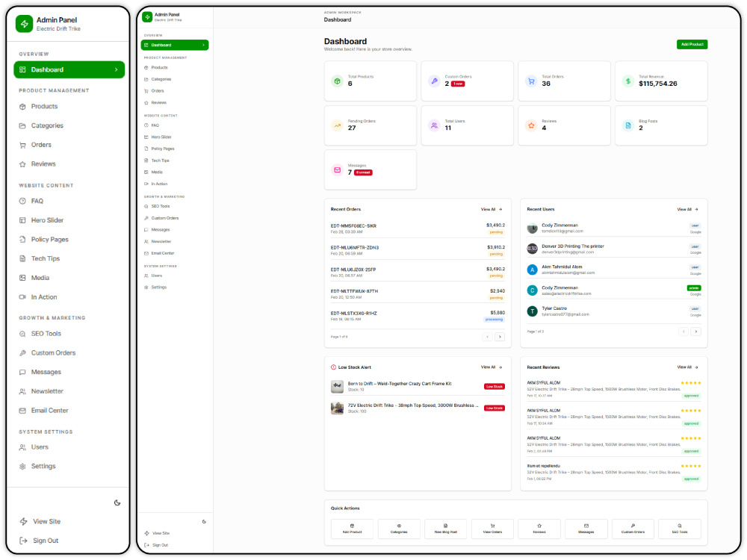Click Custom Orders wrench icon in enlarged sidebar
Image resolution: width=747 pixels, height=560 pixels.
click(22, 353)
